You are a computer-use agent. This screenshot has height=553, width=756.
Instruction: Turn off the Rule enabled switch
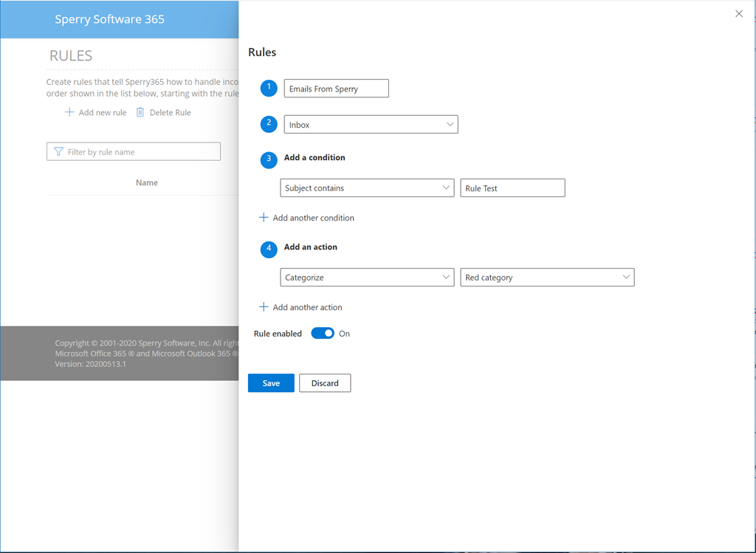click(x=323, y=333)
